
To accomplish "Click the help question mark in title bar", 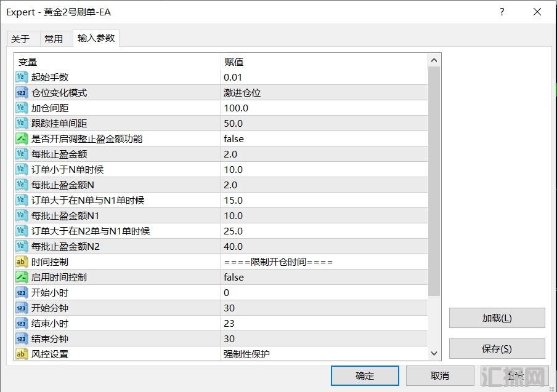I will tap(502, 12).
